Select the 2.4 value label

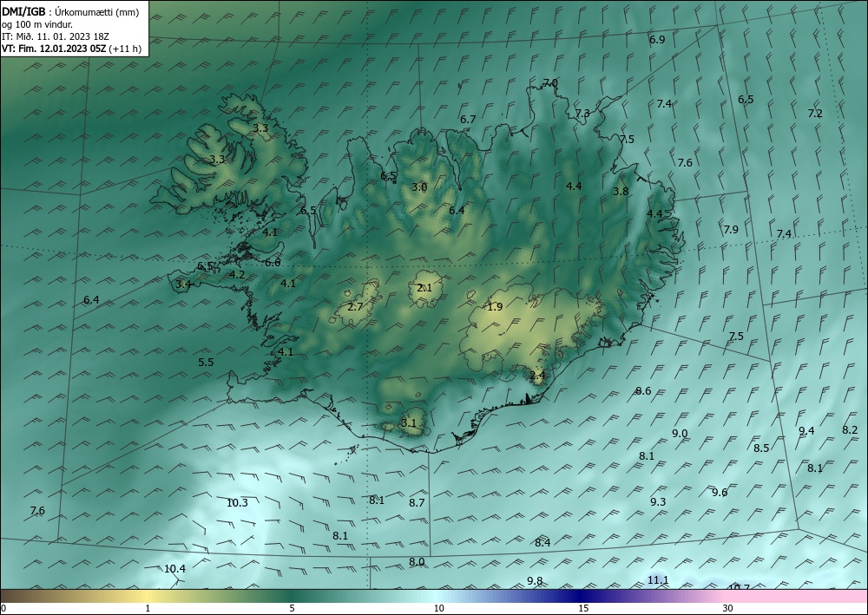[x=537, y=376]
